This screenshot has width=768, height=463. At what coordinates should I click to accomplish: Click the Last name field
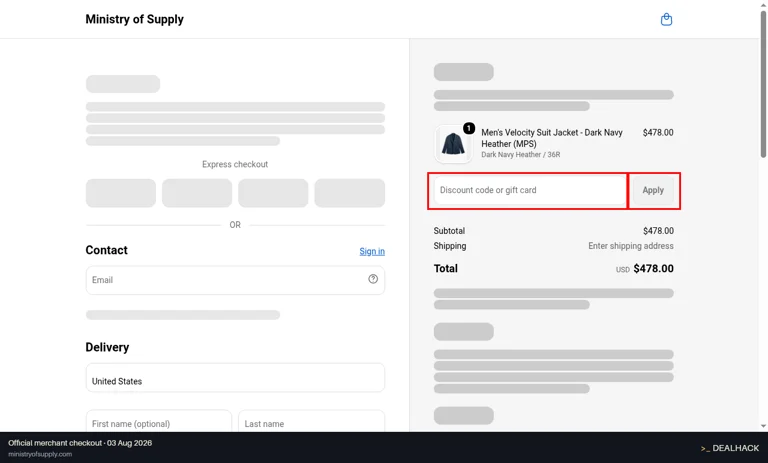click(x=312, y=421)
